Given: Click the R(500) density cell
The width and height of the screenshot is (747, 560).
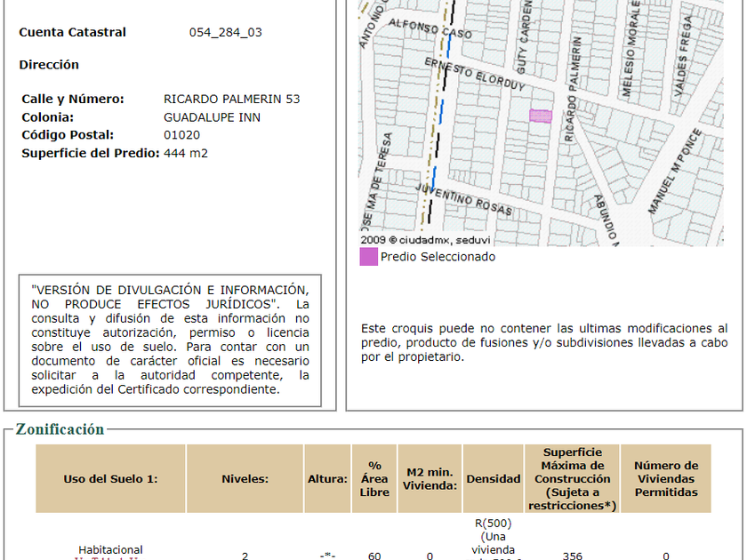Looking at the screenshot, I should (x=493, y=539).
